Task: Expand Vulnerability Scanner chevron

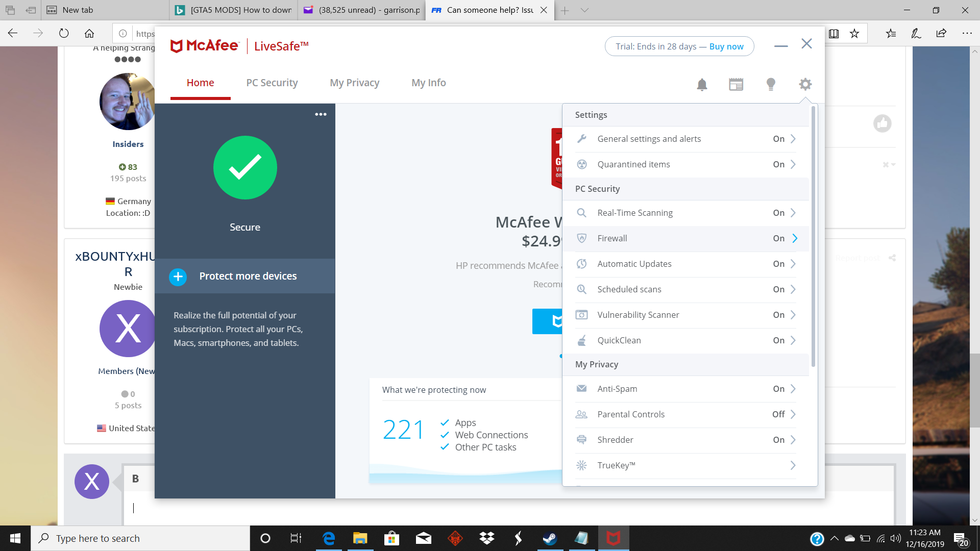Action: click(793, 315)
